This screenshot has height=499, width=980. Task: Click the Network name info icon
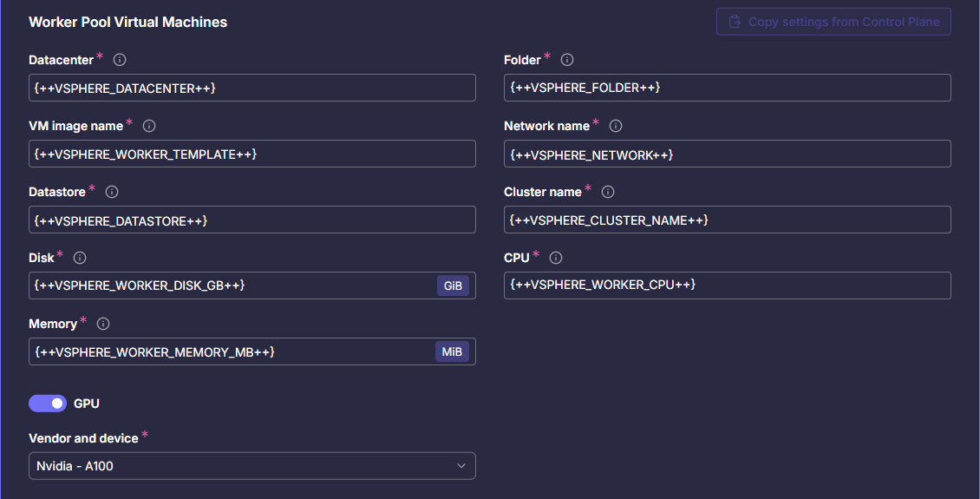pos(616,126)
